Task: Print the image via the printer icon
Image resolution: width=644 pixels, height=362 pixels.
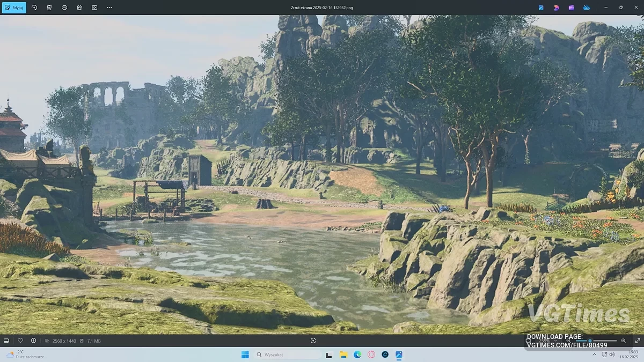Action: point(64,8)
